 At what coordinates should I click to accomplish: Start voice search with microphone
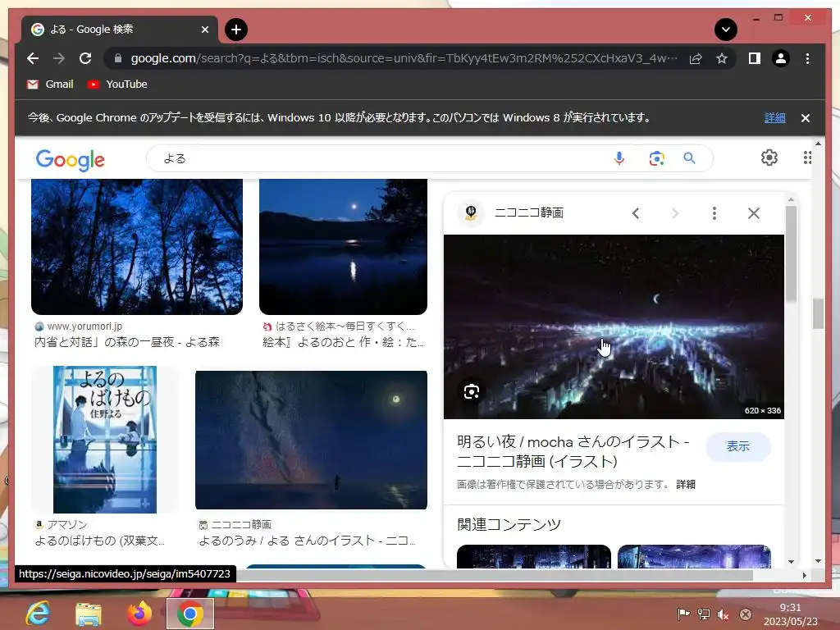click(619, 158)
